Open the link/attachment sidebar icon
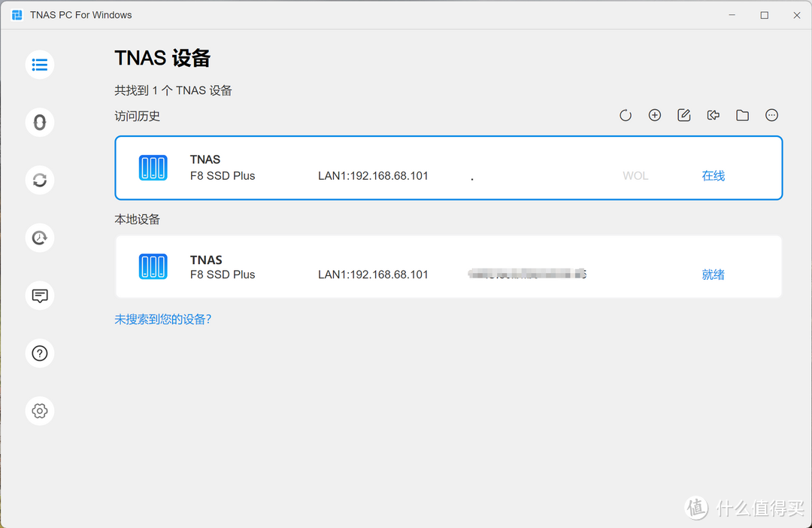The image size is (812, 528). point(40,123)
